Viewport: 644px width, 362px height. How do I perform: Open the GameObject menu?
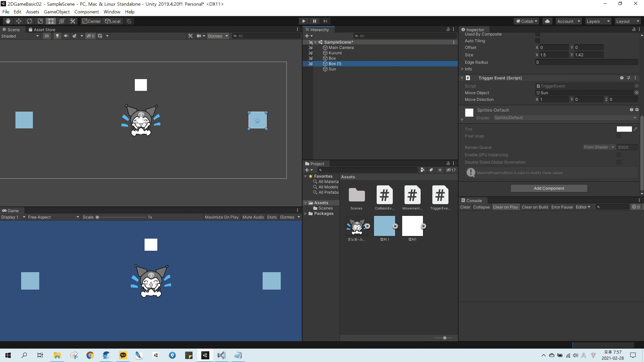pos(57,12)
